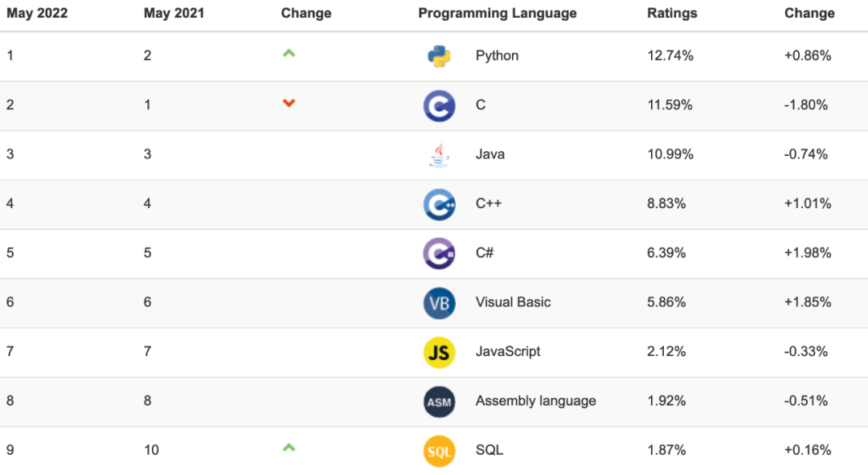The image size is (868, 475).
Task: Click the +0.86% change value
Action: [808, 55]
